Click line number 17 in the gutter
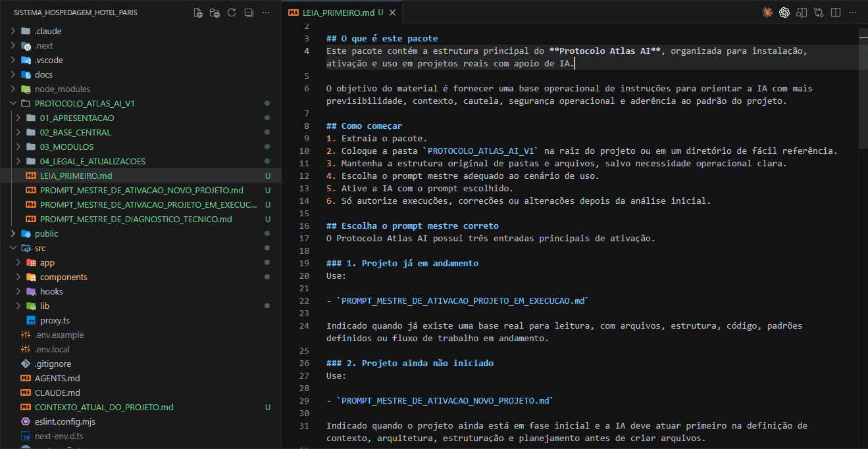Viewport: 868px width, 449px height. click(x=304, y=238)
